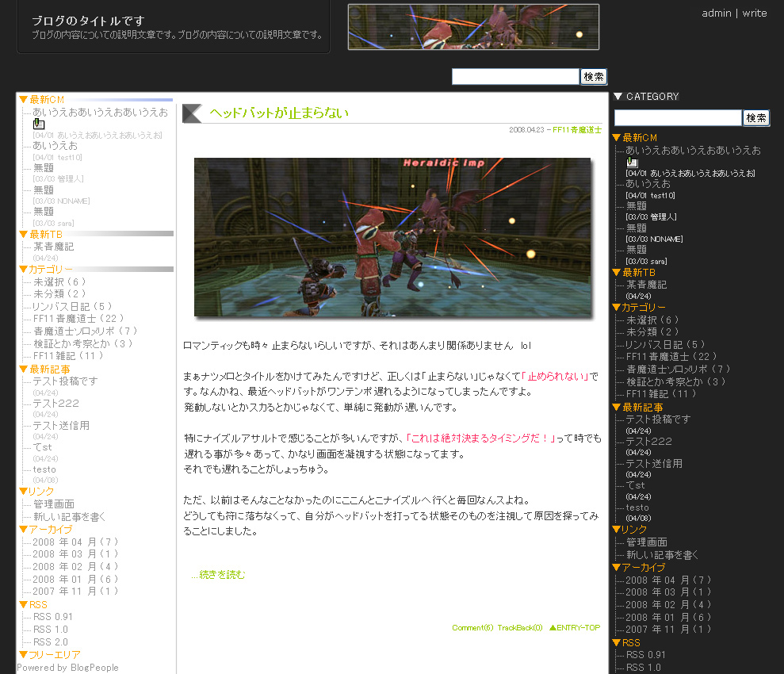784x674 pixels.
Task: Open left 管理画面 link
Action: (53, 504)
